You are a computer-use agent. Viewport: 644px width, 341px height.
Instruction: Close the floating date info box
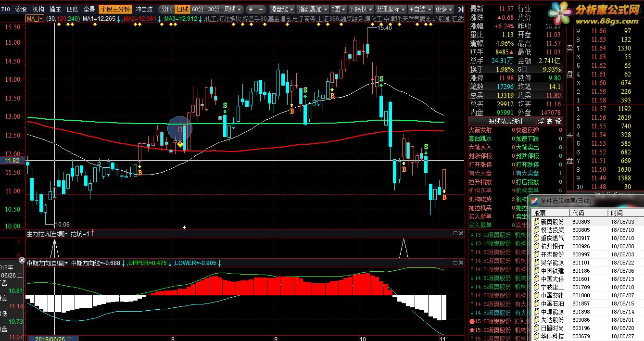click(x=22, y=260)
